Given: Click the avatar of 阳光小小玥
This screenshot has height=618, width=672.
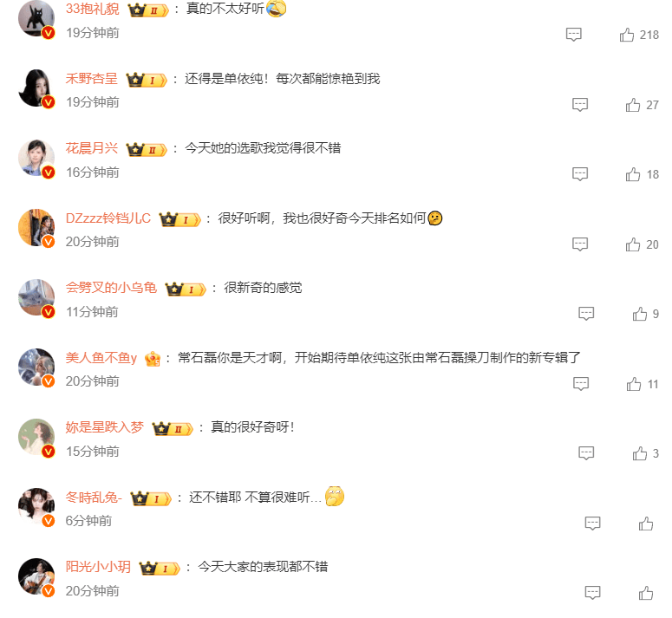Looking at the screenshot, I should pyautogui.click(x=36, y=576).
